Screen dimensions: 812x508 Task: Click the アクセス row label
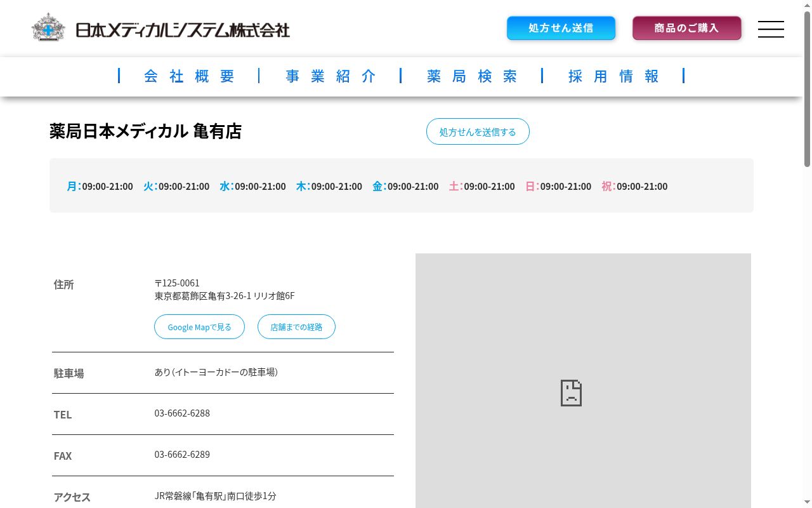(72, 497)
